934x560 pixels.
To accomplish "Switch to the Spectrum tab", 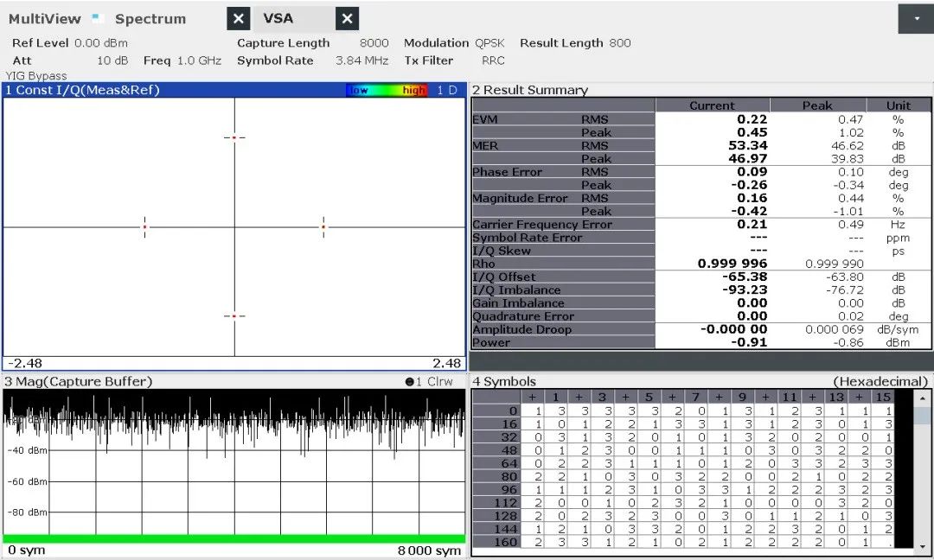I will point(150,19).
